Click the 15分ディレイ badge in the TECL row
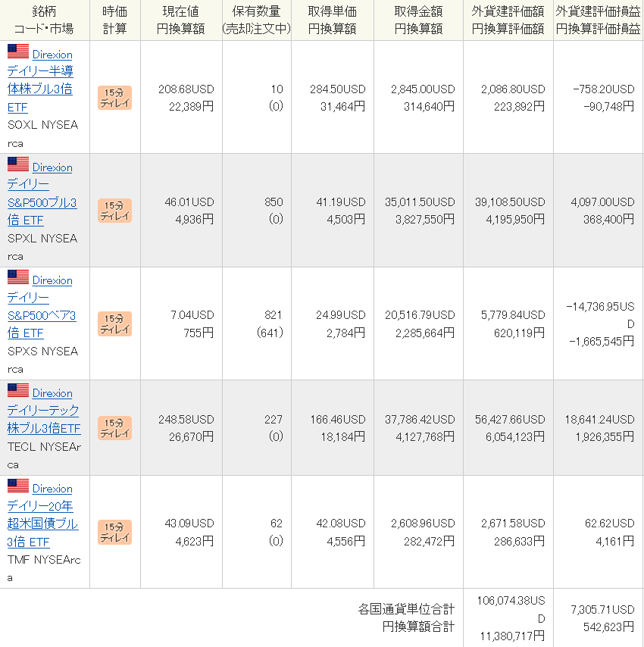Screen dimensions: 644x647 pos(114,428)
